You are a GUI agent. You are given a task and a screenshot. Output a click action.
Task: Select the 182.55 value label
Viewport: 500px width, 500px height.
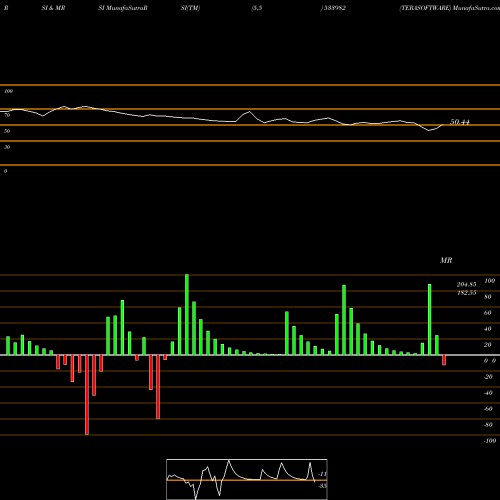pos(466,293)
